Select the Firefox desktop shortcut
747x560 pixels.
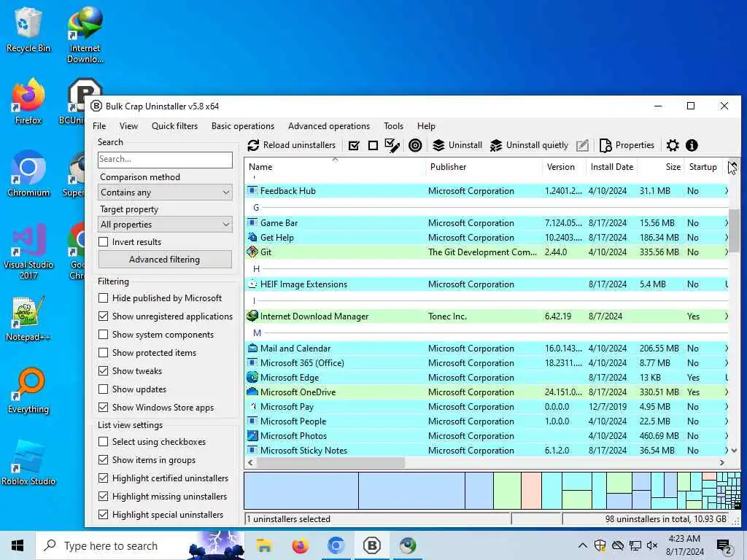pos(28,102)
